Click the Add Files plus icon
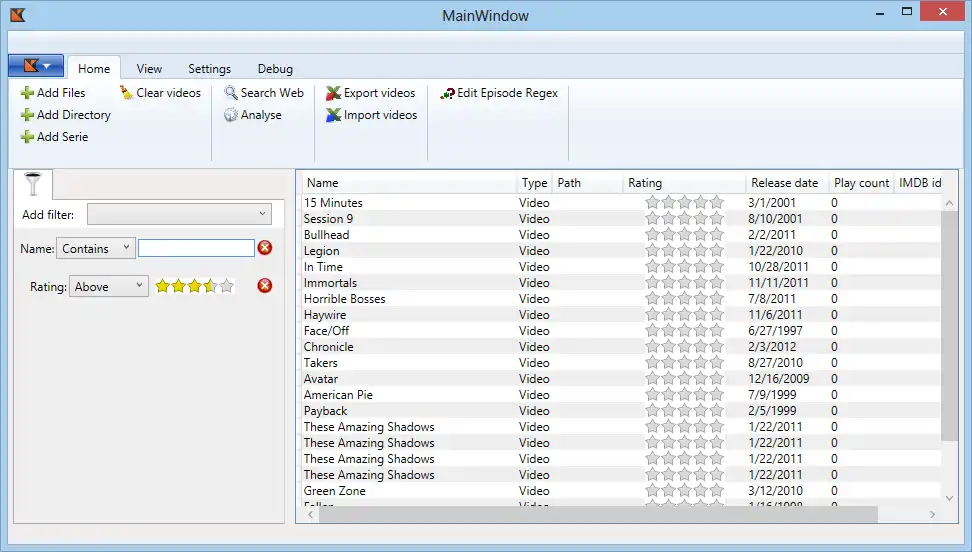 [x=27, y=93]
